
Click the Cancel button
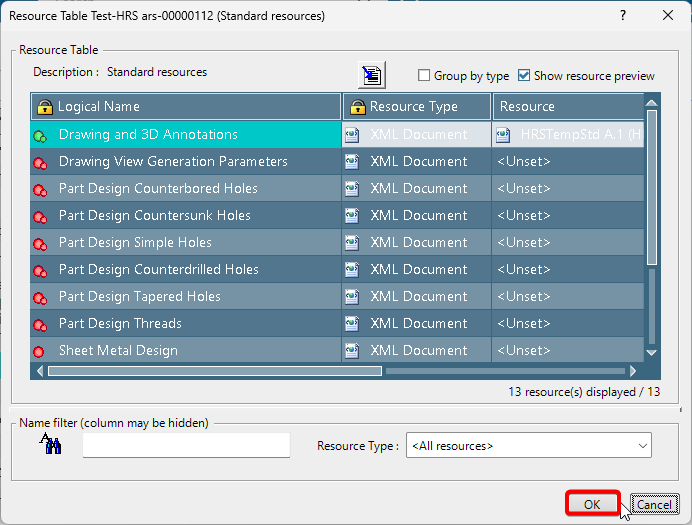pos(654,504)
